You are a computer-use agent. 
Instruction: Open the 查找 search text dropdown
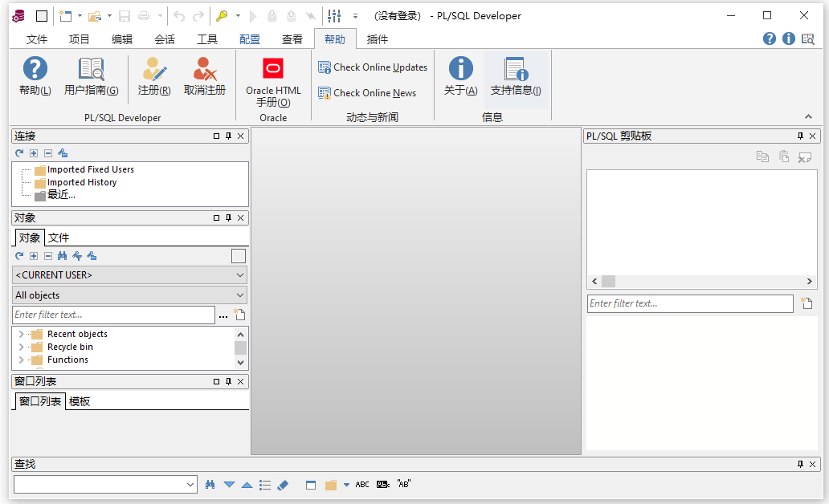click(x=190, y=485)
